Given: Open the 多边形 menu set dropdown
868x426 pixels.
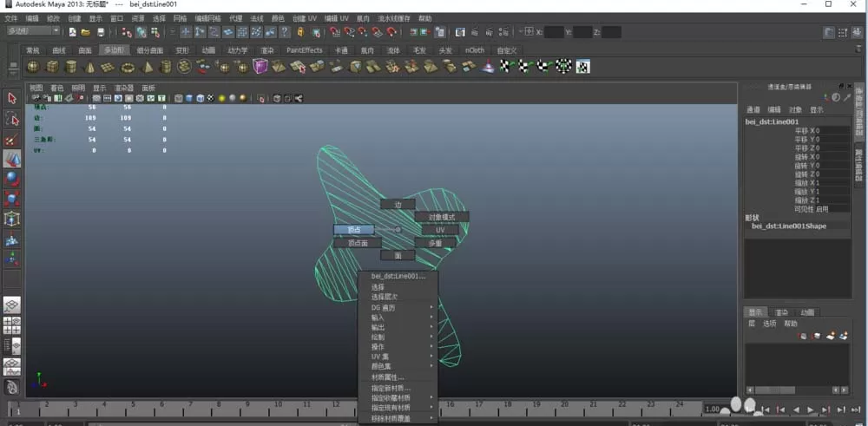Looking at the screenshot, I should [33, 31].
